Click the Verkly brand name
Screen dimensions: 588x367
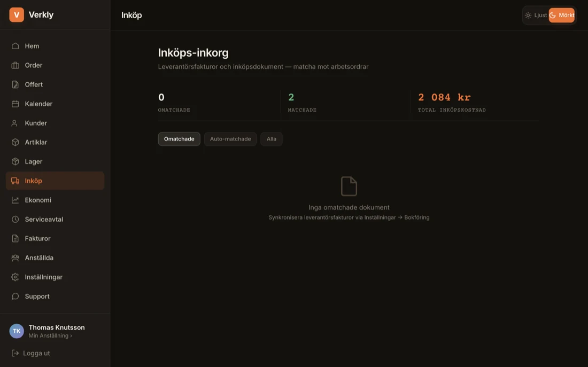pyautogui.click(x=41, y=15)
